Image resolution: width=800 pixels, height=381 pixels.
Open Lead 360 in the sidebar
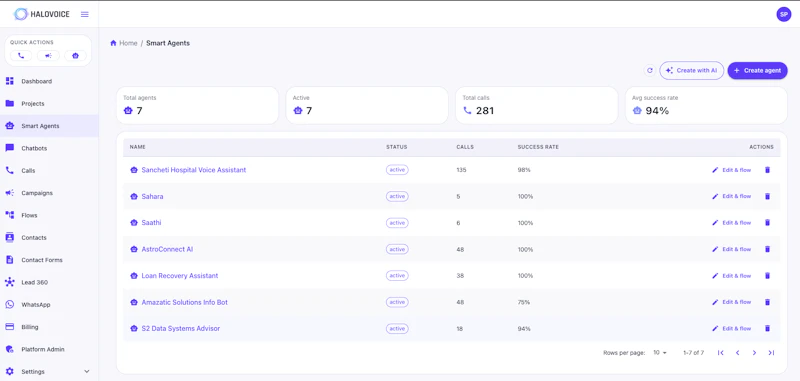click(49, 282)
